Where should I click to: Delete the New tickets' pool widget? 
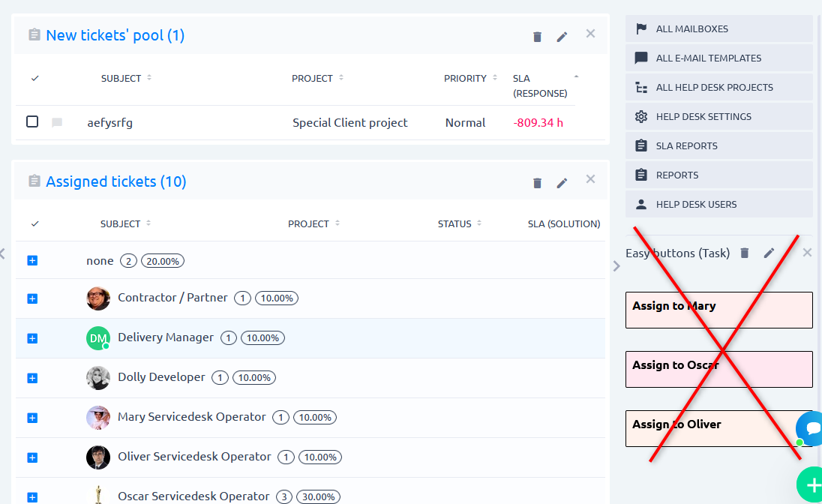point(537,37)
